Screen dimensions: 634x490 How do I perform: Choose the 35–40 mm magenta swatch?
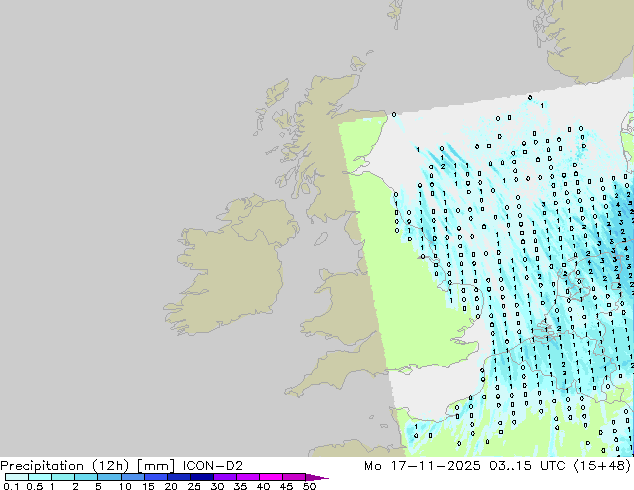click(248, 477)
